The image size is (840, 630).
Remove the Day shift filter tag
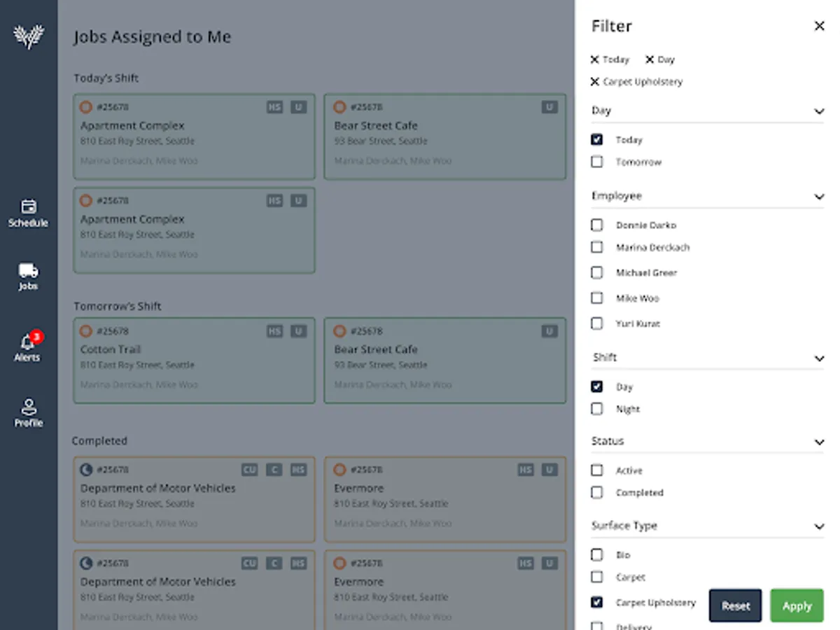pos(650,60)
